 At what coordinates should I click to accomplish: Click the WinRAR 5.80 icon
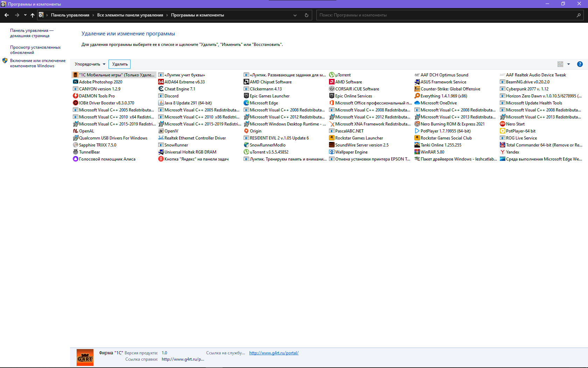point(417,152)
